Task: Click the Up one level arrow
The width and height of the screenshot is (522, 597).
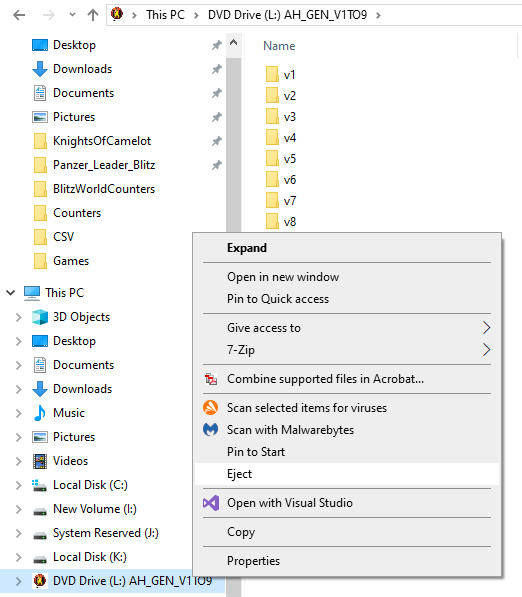Action: (93, 15)
